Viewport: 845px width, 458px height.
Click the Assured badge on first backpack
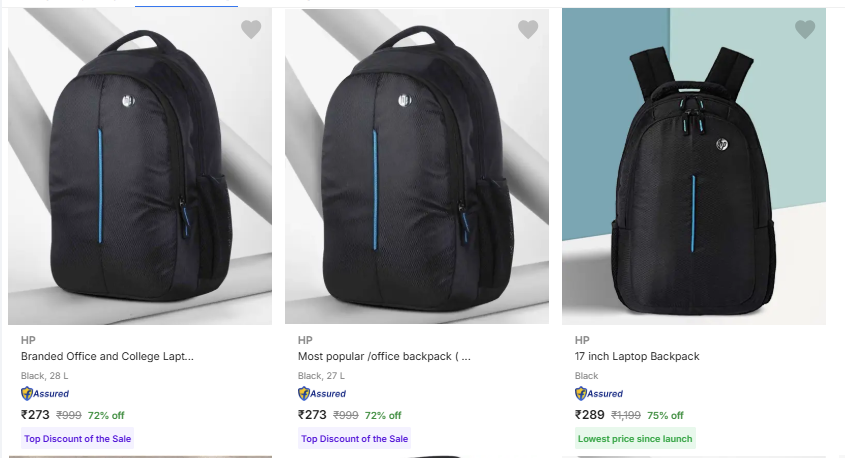point(45,394)
